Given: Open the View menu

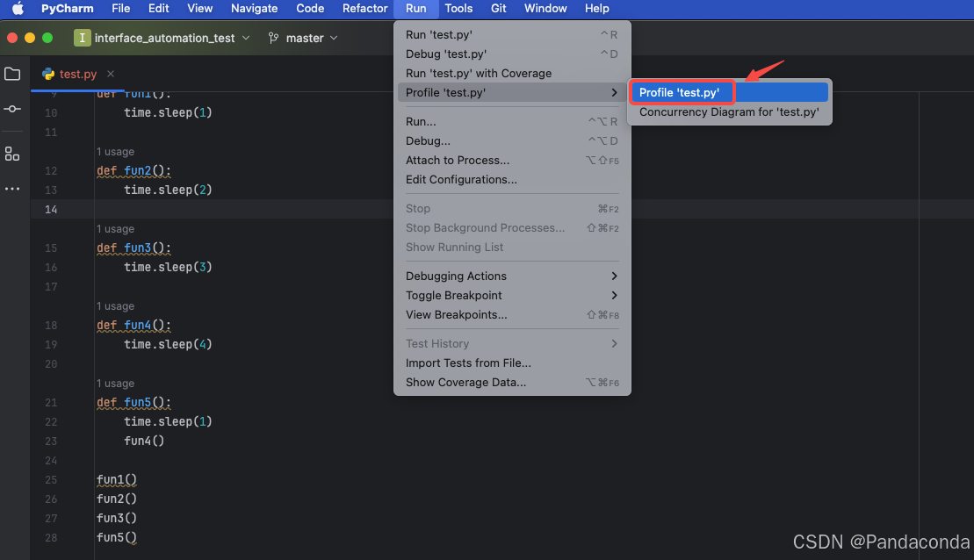Looking at the screenshot, I should (200, 8).
